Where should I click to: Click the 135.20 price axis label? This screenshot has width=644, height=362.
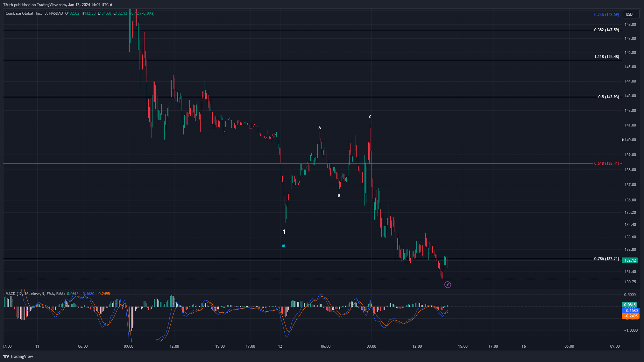coord(630,213)
